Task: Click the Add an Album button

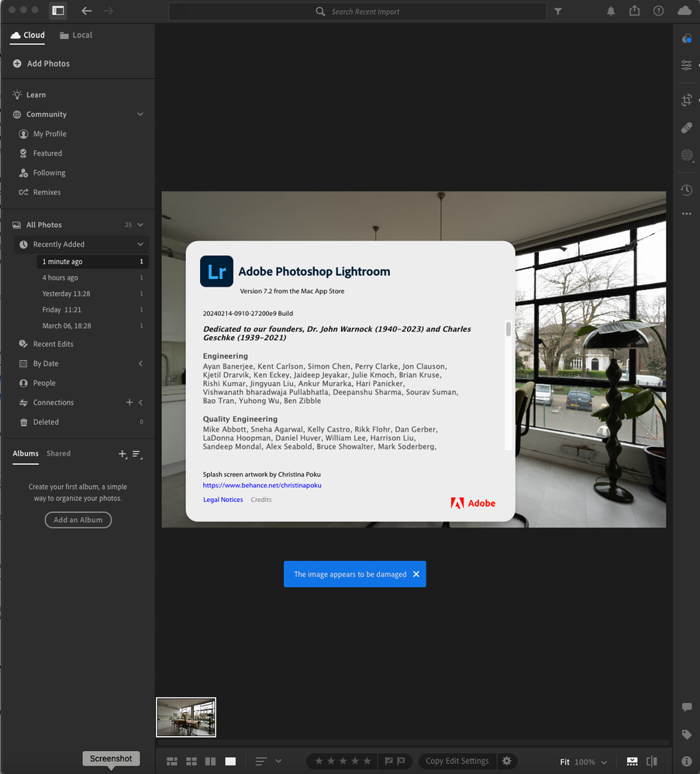Action: (x=78, y=520)
